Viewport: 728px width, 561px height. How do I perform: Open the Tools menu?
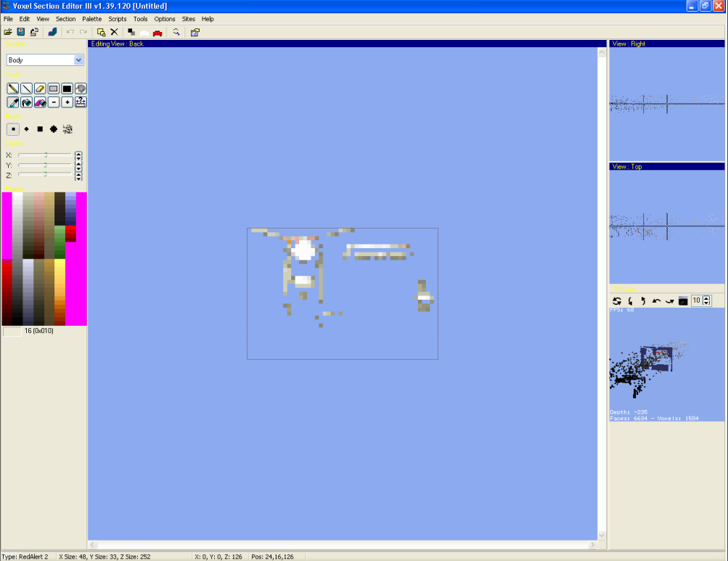tap(140, 19)
